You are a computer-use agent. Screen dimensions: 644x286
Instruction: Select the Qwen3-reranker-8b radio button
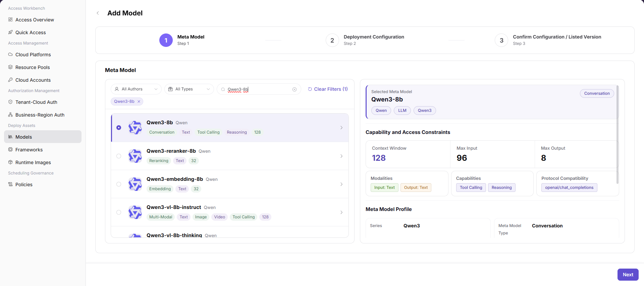[119, 156]
